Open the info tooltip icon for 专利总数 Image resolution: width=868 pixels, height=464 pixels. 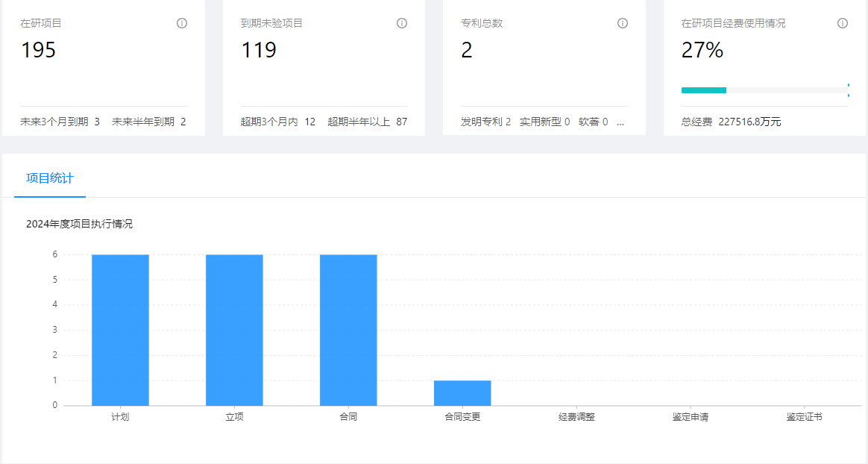click(x=623, y=23)
